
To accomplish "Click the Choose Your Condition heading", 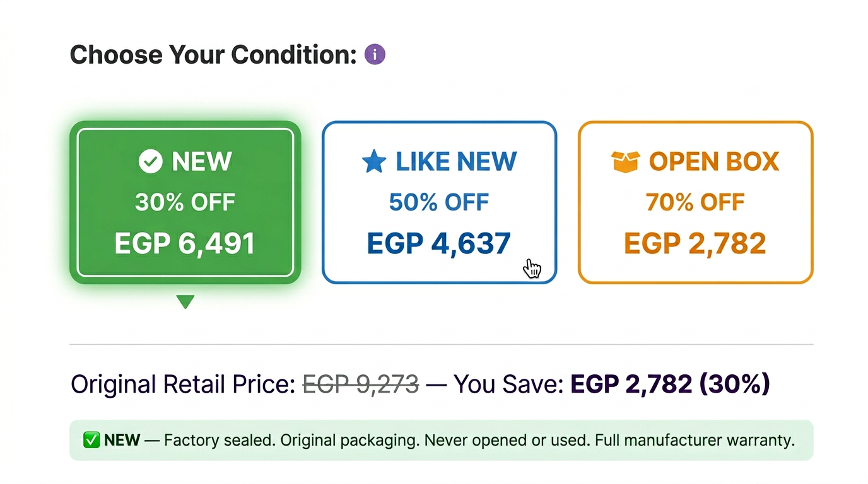I will [214, 55].
